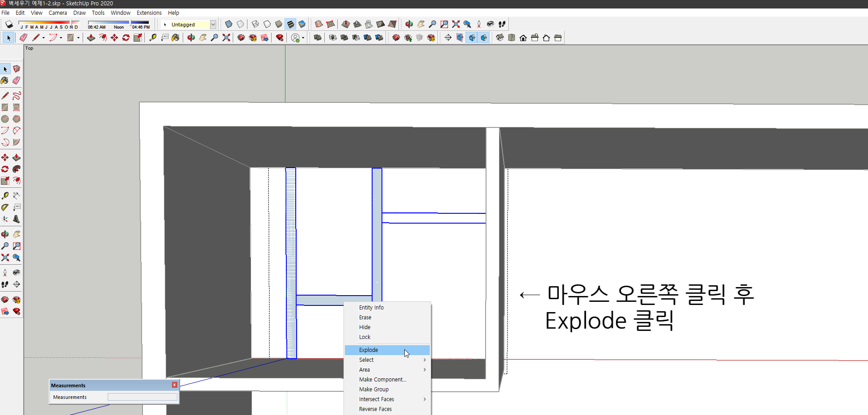Click Make Group in the context menu
This screenshot has width=868, height=415.
point(387,389)
